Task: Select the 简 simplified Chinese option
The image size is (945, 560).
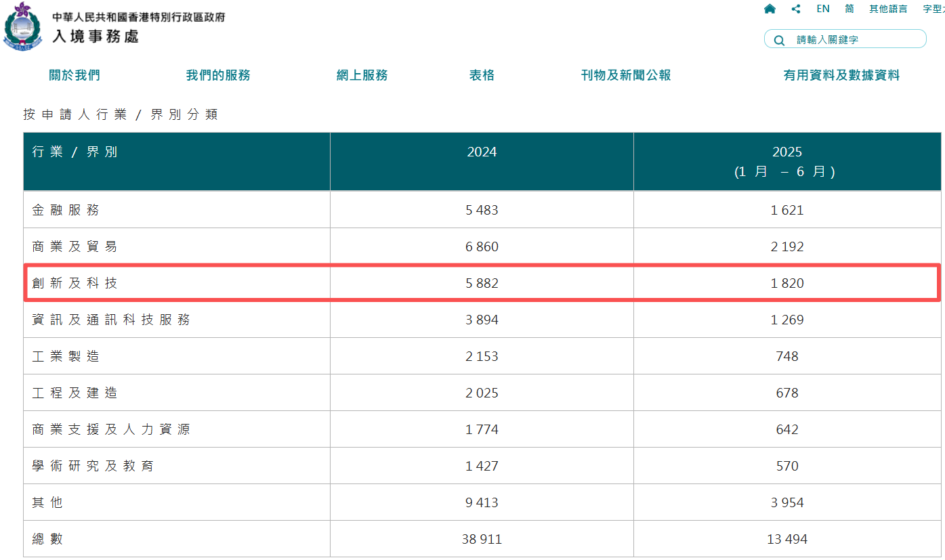Action: click(x=849, y=9)
